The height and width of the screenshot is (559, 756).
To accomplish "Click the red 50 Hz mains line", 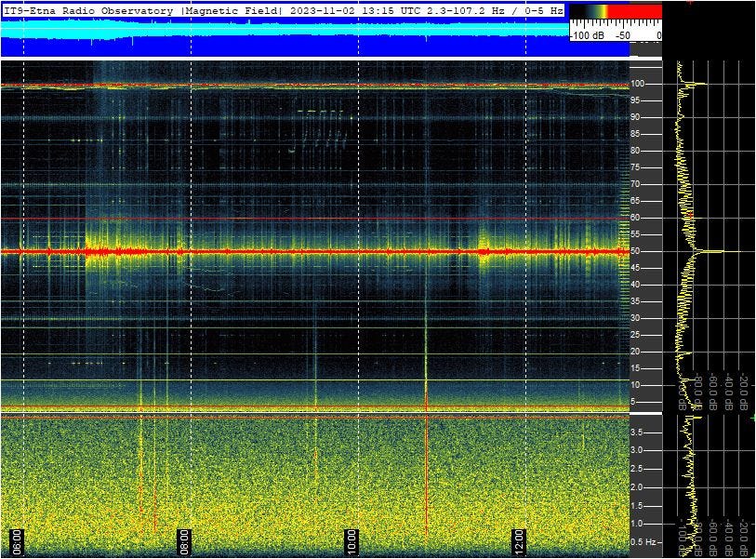I will click(x=315, y=251).
